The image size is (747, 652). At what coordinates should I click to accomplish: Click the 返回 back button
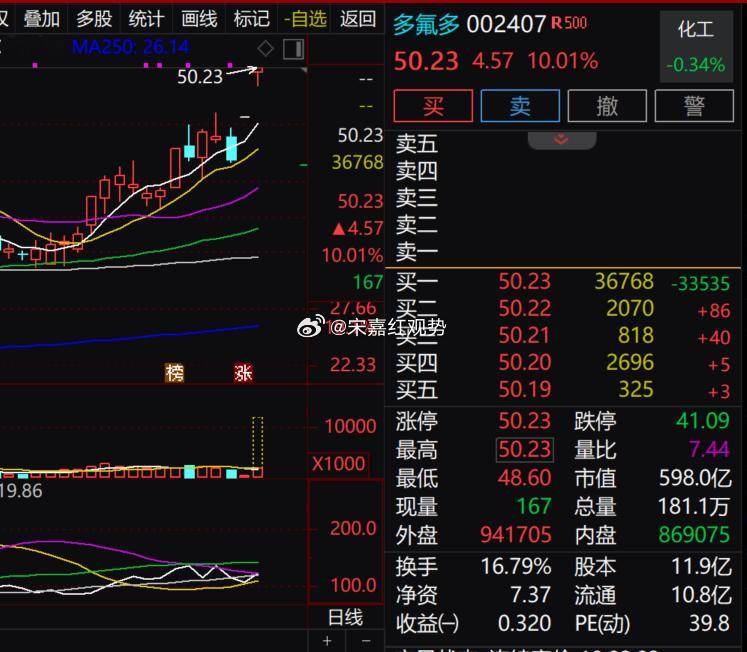358,20
